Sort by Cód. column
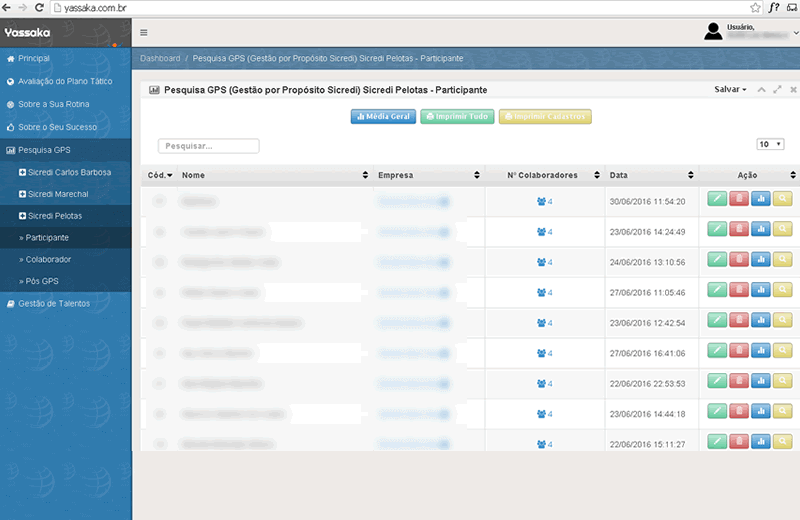Viewport: 800px width, 520px height. click(160, 175)
